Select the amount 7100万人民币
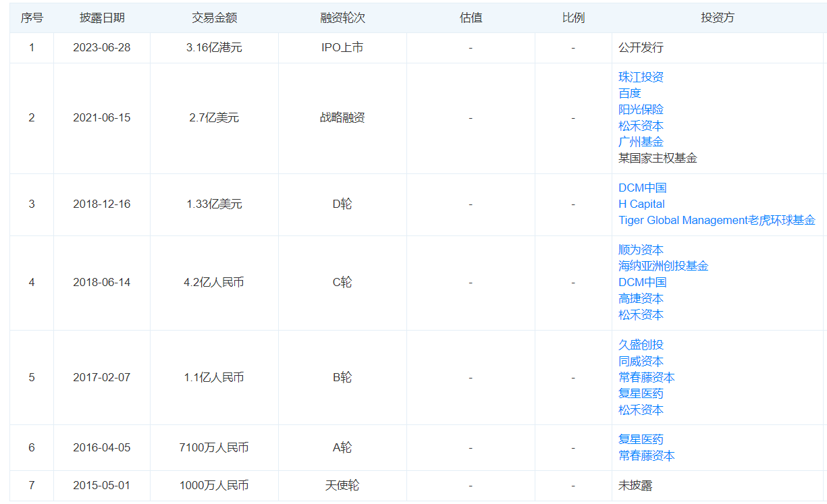Image resolution: width=827 pixels, height=504 pixels. pyautogui.click(x=214, y=448)
